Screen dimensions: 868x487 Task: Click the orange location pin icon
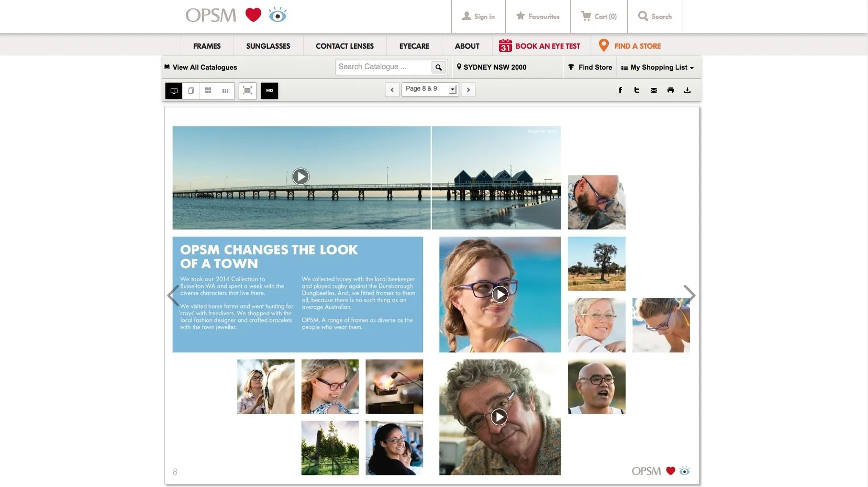(604, 46)
